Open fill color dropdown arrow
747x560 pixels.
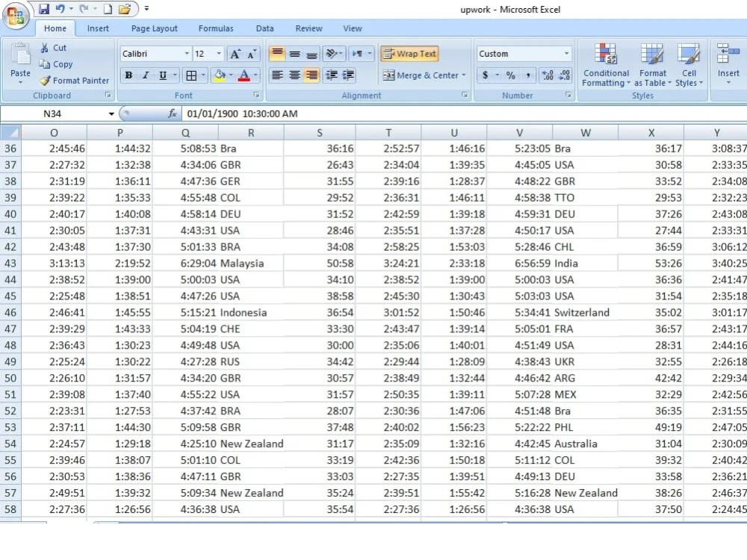pos(231,75)
